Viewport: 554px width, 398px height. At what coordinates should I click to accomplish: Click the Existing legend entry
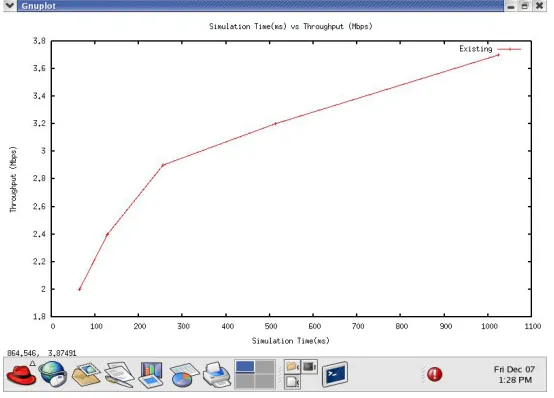[x=490, y=49]
